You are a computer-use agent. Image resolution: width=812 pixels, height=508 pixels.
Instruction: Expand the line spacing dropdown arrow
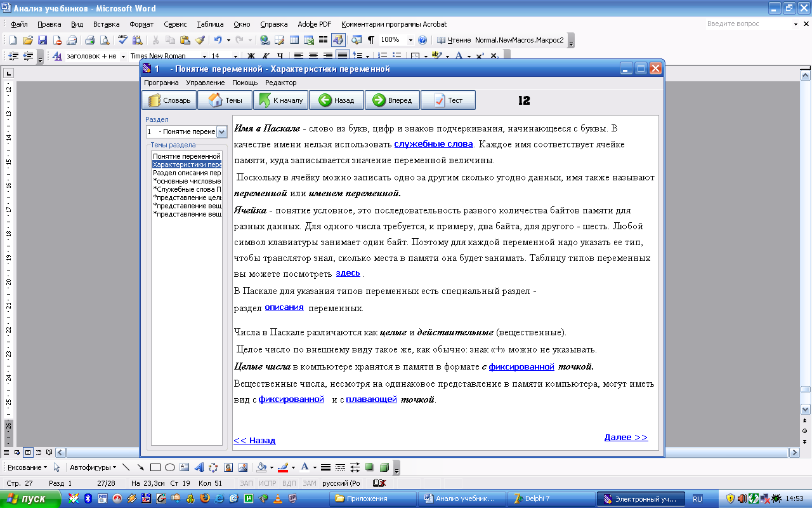367,57
